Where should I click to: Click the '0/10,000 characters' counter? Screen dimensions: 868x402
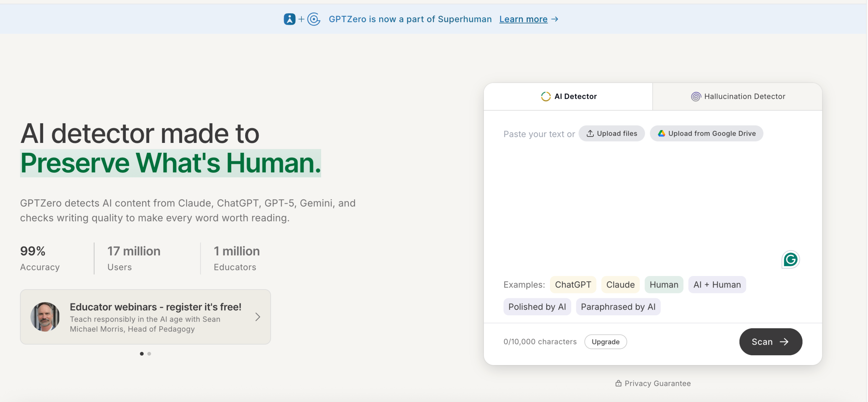tap(540, 342)
